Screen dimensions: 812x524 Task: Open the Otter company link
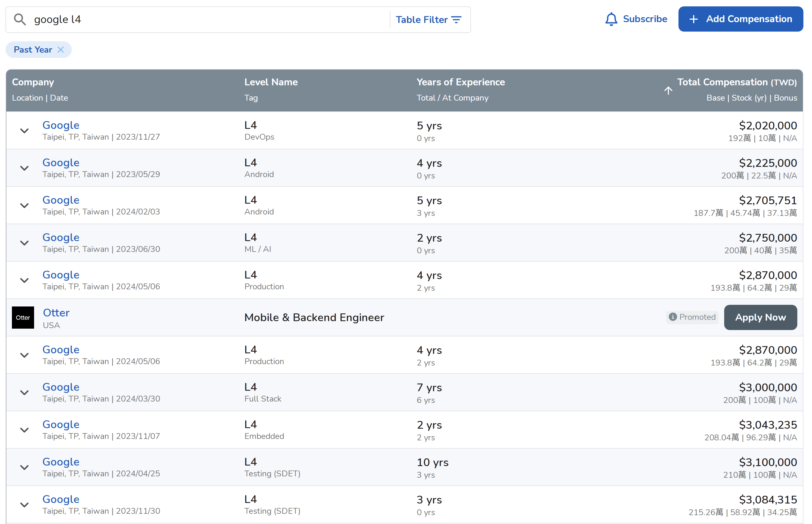(x=56, y=313)
